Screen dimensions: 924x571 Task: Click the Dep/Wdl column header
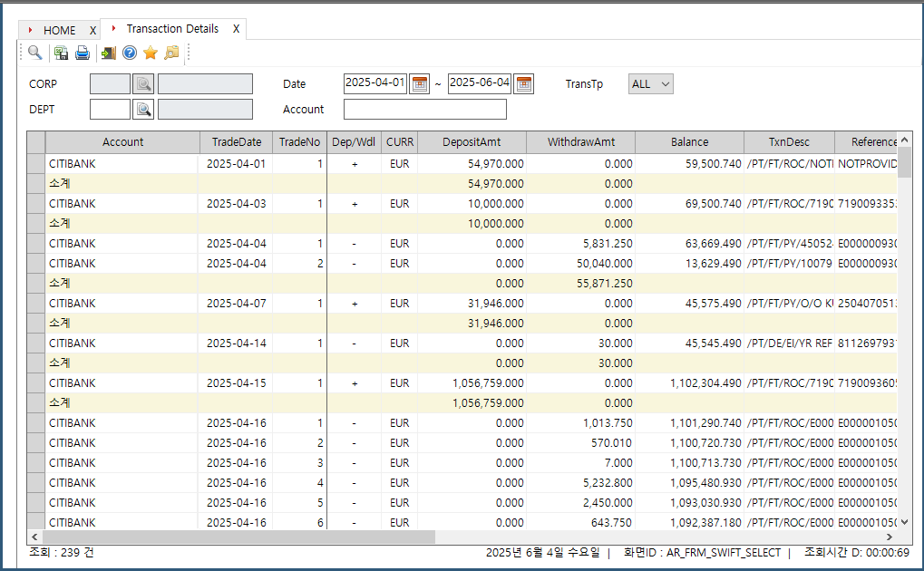tap(354, 142)
